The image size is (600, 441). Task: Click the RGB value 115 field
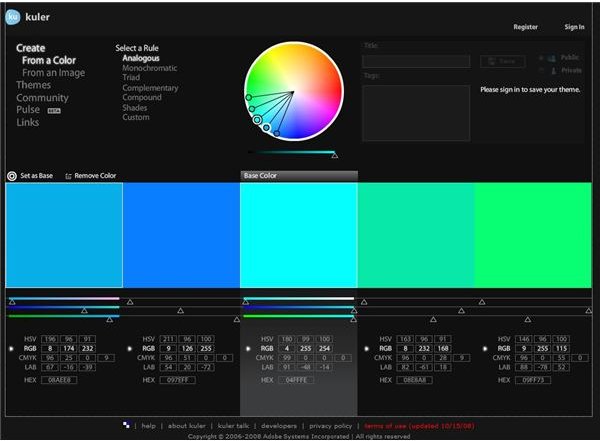point(561,348)
